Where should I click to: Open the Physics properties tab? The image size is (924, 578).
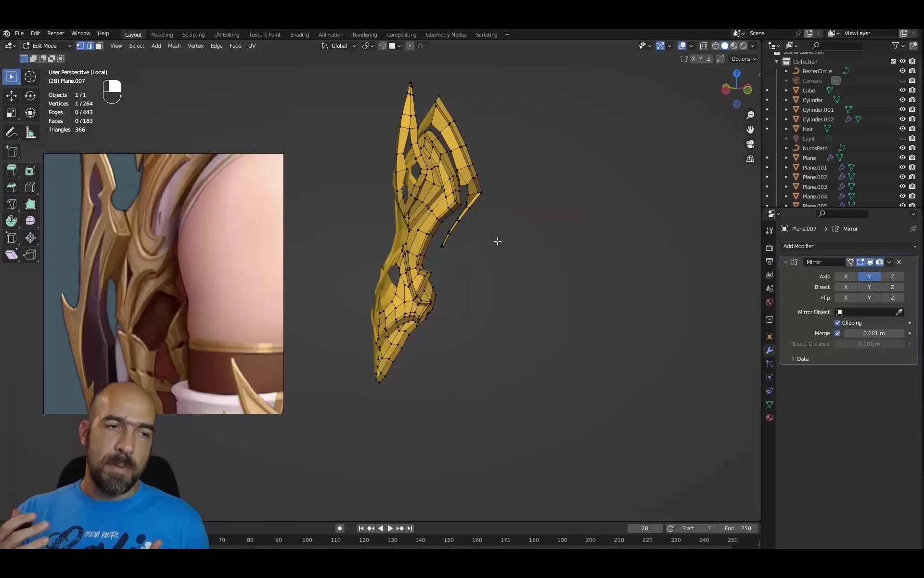769,377
